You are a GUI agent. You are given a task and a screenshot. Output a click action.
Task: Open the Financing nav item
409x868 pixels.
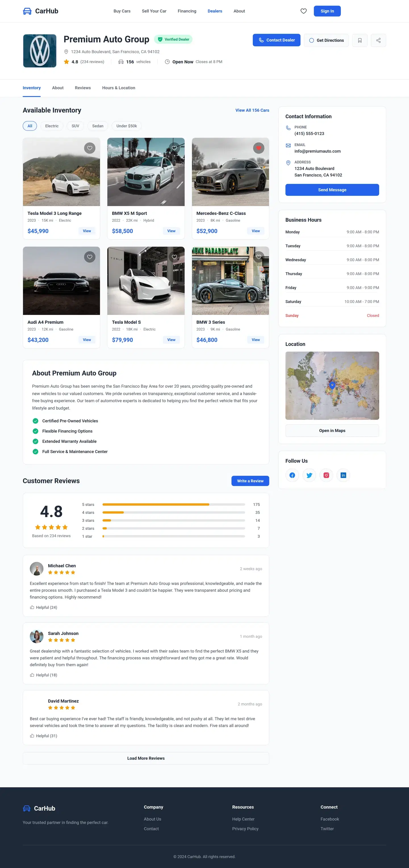coord(187,11)
